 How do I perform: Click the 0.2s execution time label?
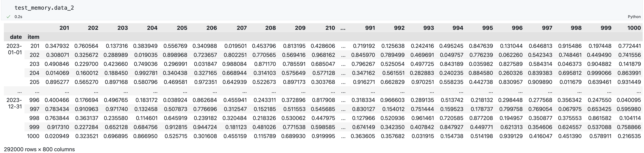[x=18, y=17]
